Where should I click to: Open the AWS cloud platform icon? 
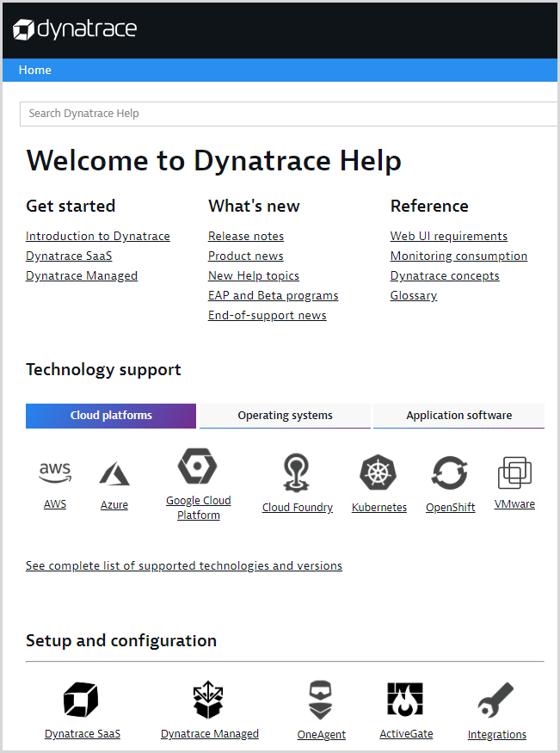pos(55,472)
